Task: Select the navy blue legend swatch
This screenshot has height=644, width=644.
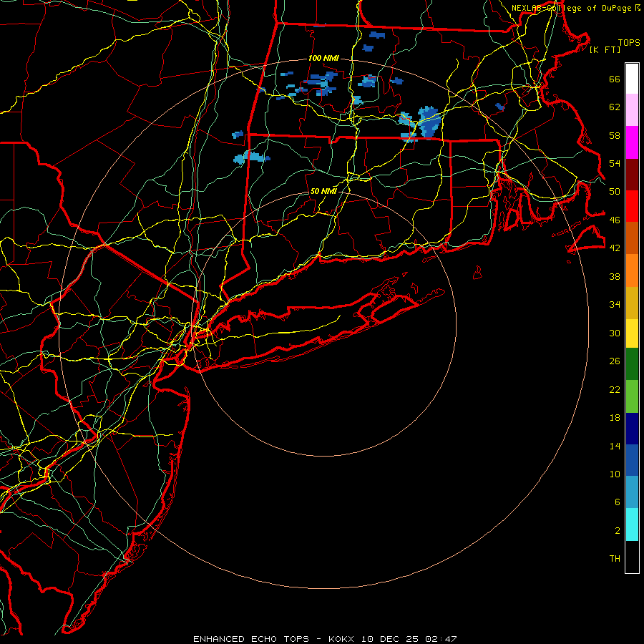Action: (x=632, y=429)
